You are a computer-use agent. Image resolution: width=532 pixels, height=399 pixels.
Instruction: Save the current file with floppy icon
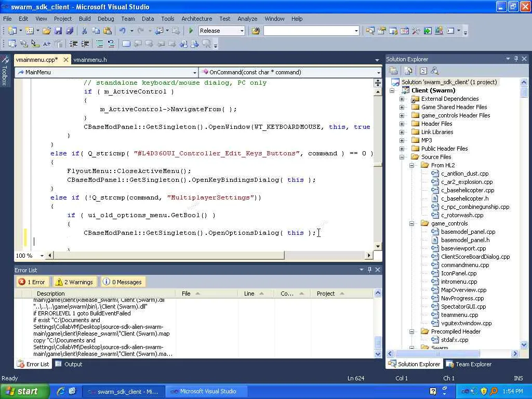pyautogui.click(x=58, y=31)
